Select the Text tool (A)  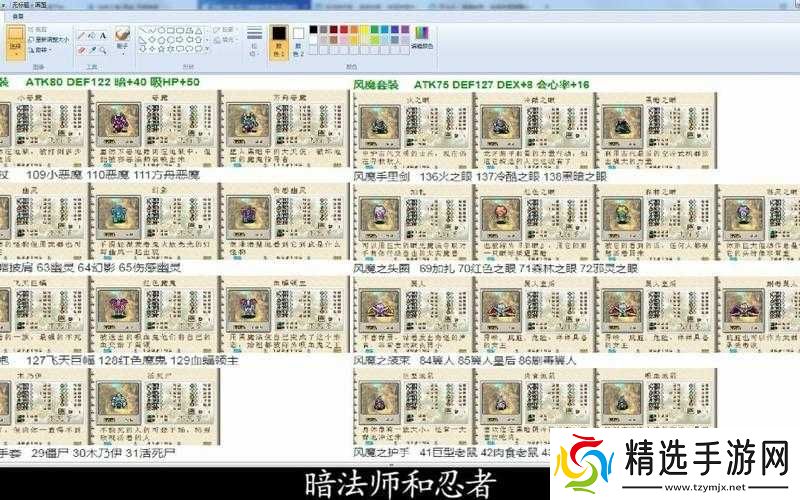[x=103, y=36]
